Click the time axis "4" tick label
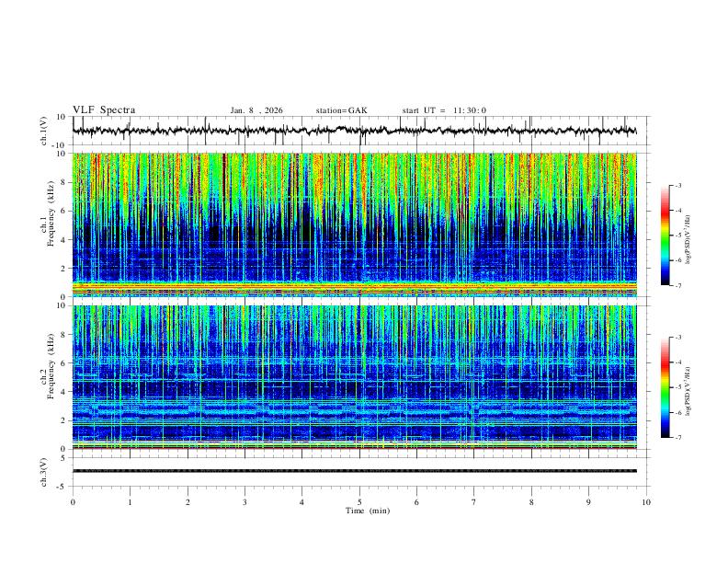This screenshot has width=728, height=563. [x=301, y=502]
